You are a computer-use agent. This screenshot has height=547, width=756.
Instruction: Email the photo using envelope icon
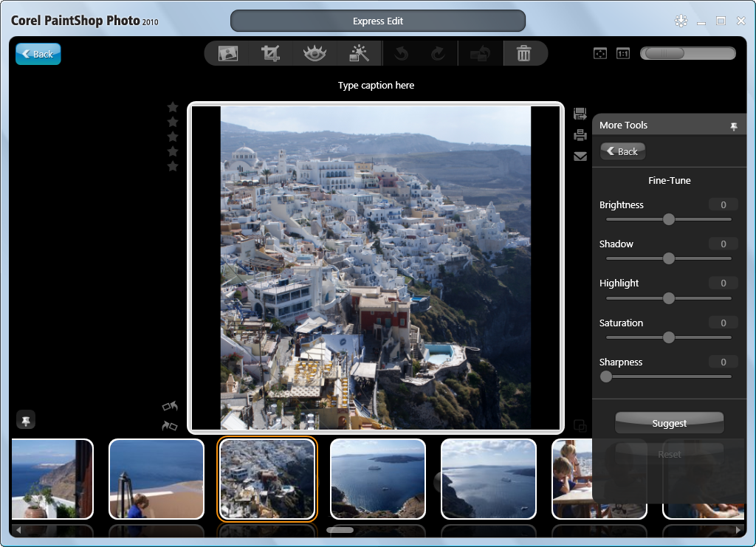pyautogui.click(x=580, y=156)
